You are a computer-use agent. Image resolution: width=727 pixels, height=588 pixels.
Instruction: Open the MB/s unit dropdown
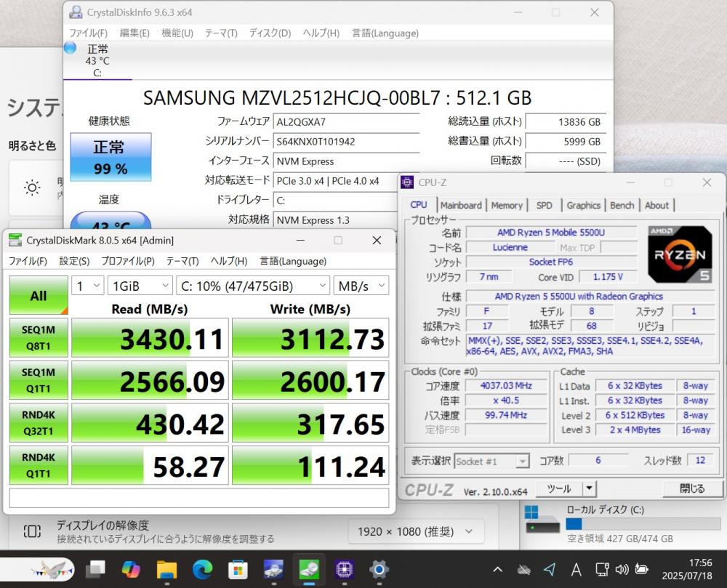coord(361,286)
